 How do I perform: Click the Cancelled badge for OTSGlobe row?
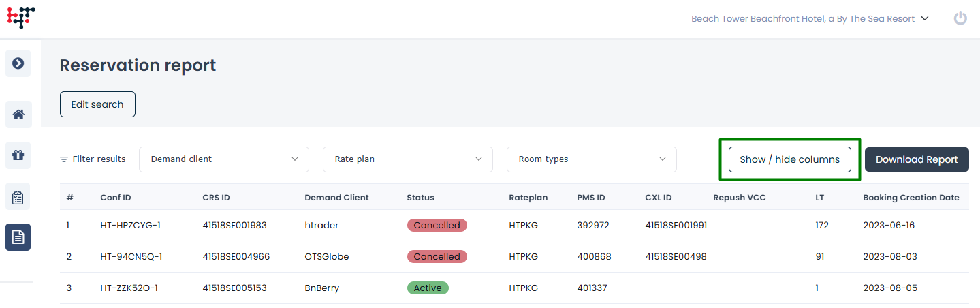click(x=437, y=256)
